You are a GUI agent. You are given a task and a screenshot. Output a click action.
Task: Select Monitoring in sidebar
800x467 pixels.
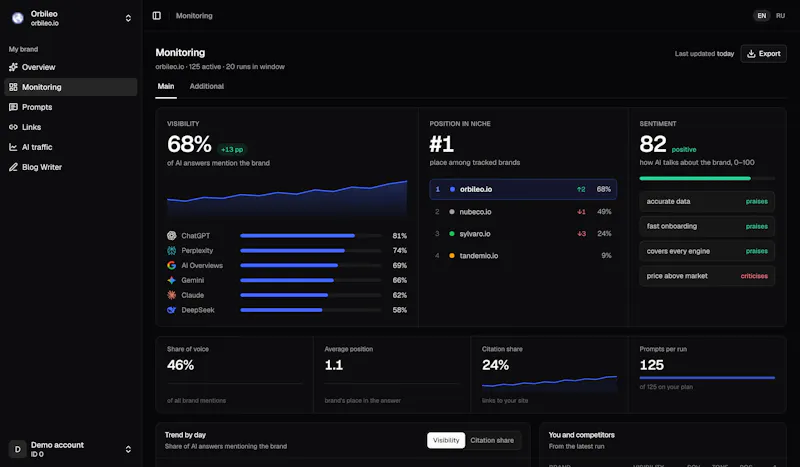[70, 87]
